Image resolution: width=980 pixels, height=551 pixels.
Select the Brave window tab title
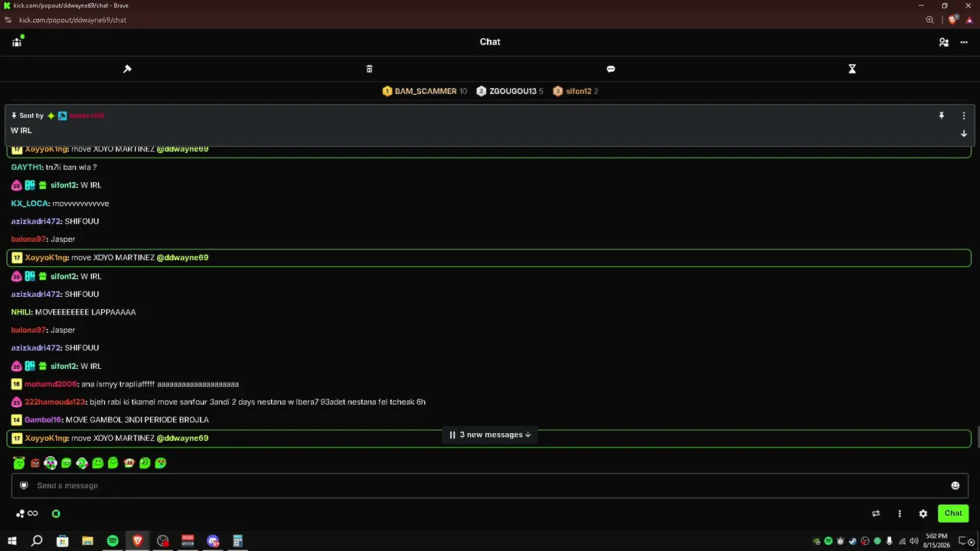70,5
